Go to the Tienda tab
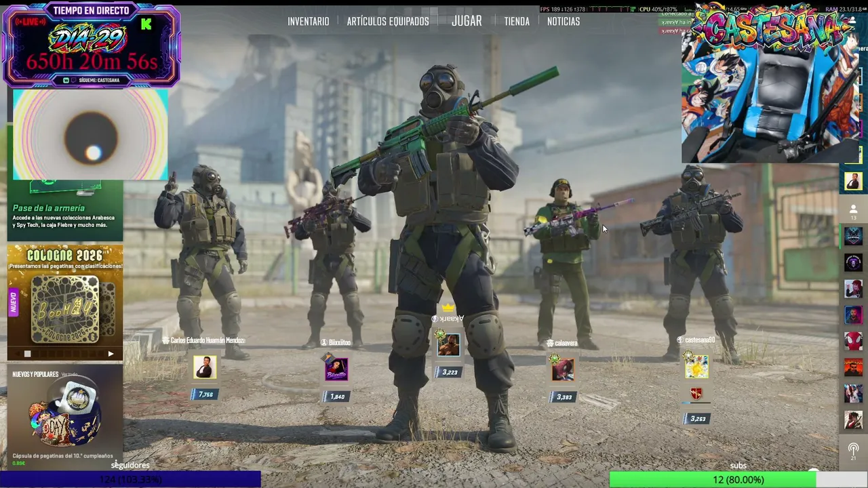 pos(517,22)
